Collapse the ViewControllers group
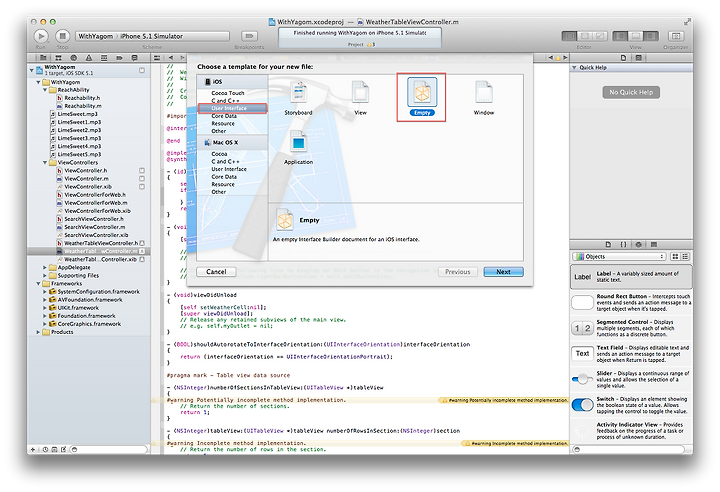 (x=45, y=163)
